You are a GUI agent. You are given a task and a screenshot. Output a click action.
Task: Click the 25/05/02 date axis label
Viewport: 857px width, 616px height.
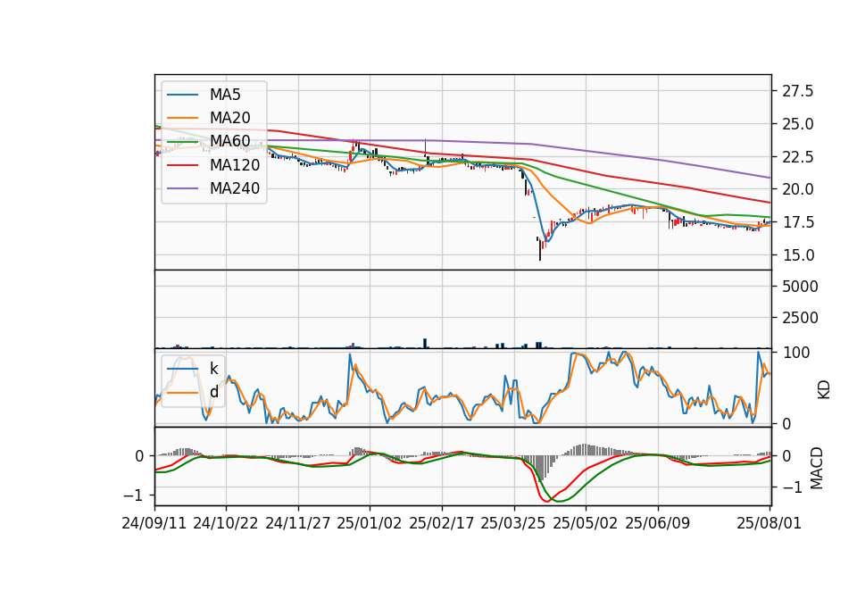[586, 523]
